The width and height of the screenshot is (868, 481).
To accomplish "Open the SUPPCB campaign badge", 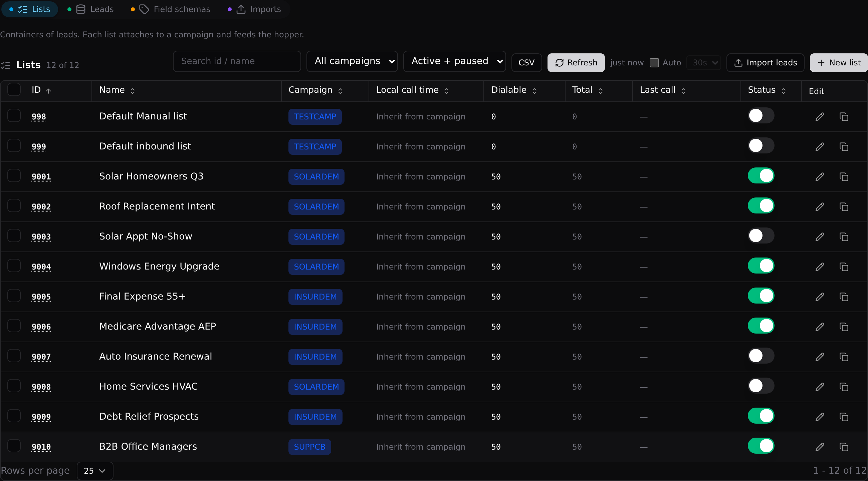I will pos(309,447).
